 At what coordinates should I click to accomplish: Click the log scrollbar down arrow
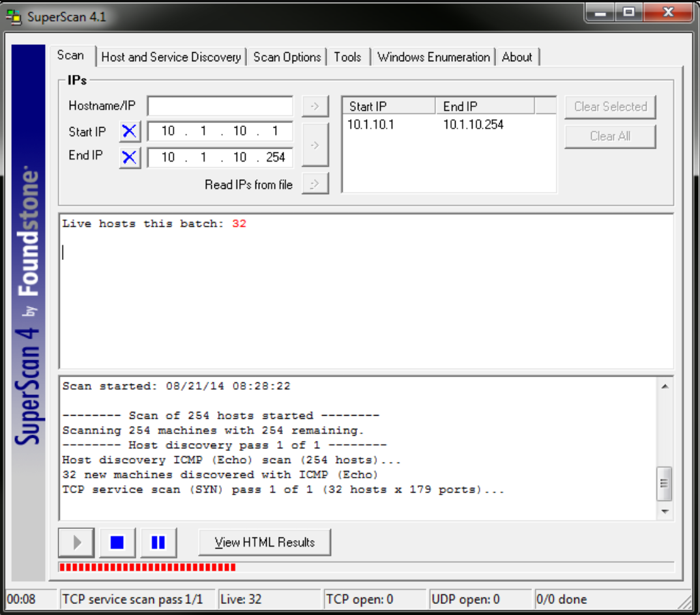click(665, 511)
